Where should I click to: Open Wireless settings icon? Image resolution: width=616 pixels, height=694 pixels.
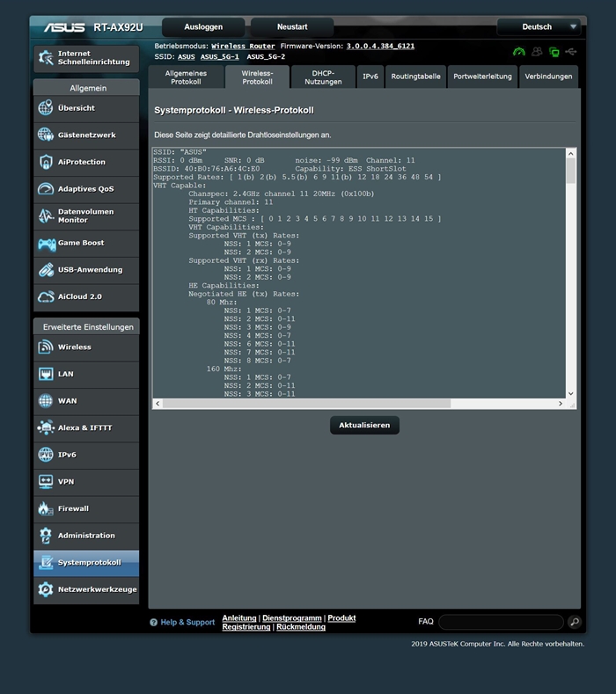[46, 347]
